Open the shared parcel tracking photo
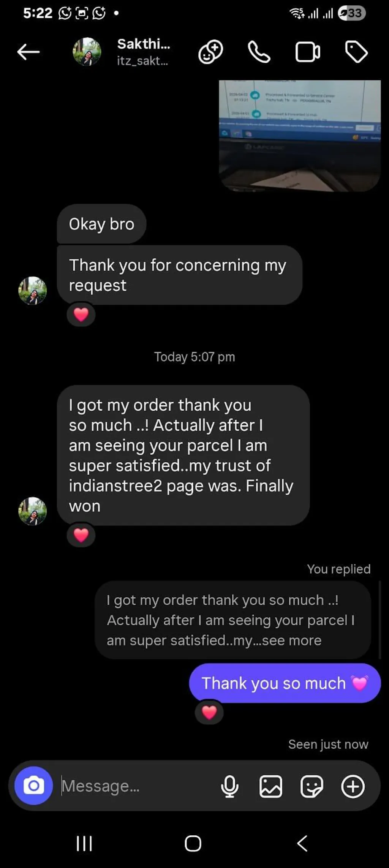The height and width of the screenshot is (868, 389). 300,136
